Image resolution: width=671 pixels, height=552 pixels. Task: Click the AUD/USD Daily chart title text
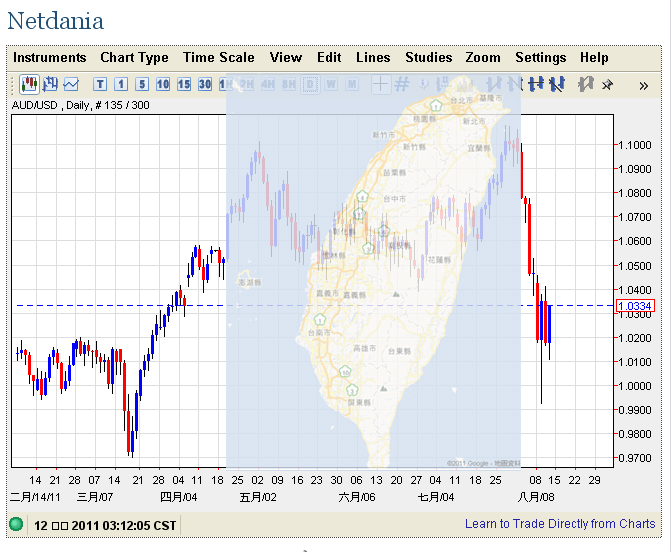point(80,105)
